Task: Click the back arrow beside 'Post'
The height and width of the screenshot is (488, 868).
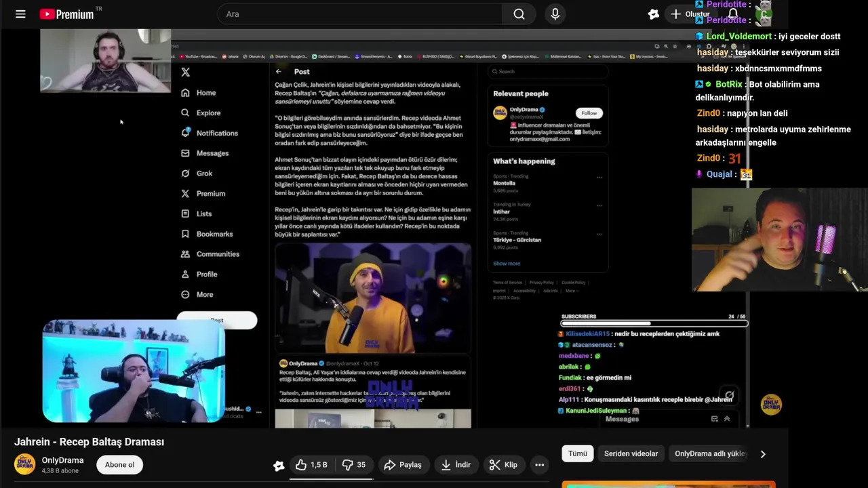Action: coord(279,71)
